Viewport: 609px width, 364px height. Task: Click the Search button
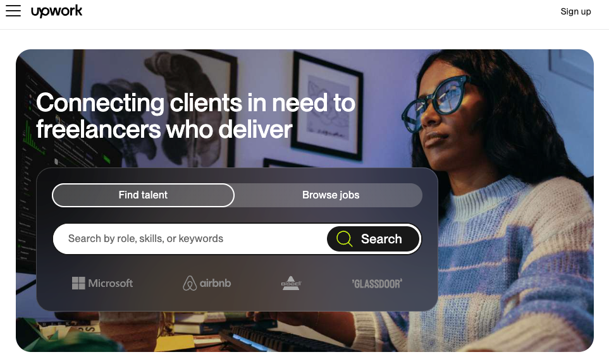pos(374,239)
